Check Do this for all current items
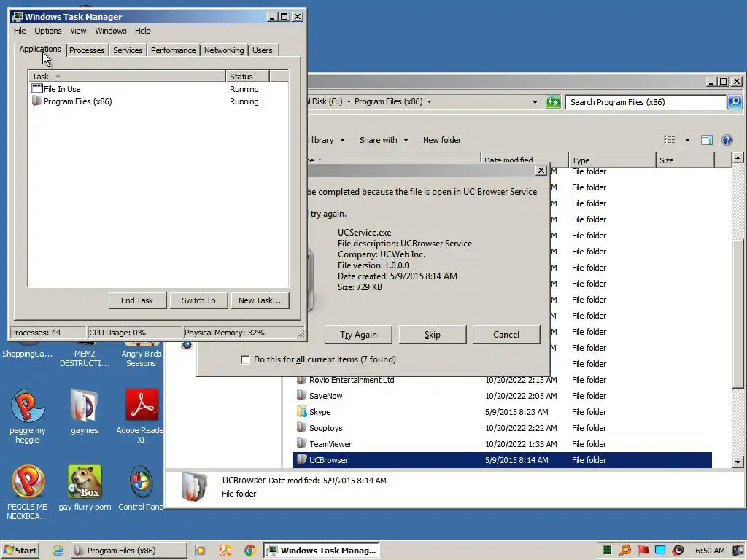 point(245,359)
